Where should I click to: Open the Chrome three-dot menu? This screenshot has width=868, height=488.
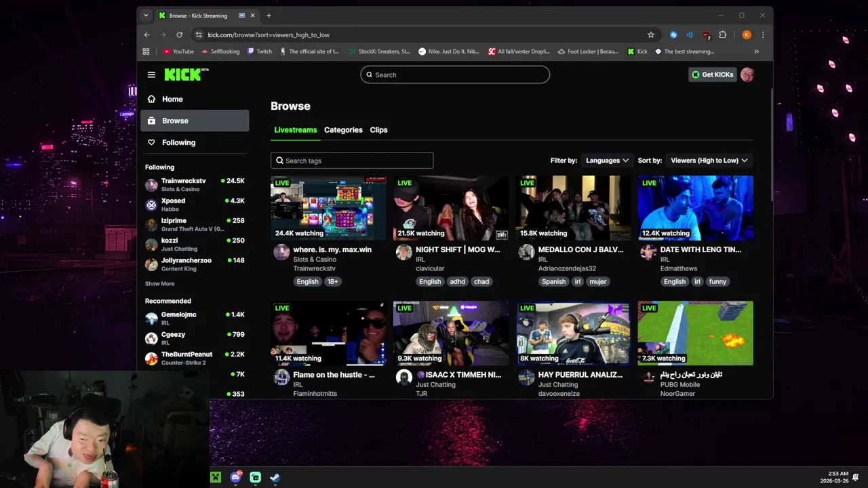763,35
